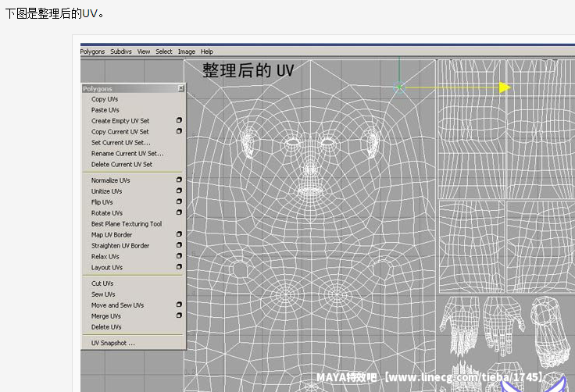Open option box for Flip UVs
Viewport: 575px width, 392px height.
click(x=179, y=201)
